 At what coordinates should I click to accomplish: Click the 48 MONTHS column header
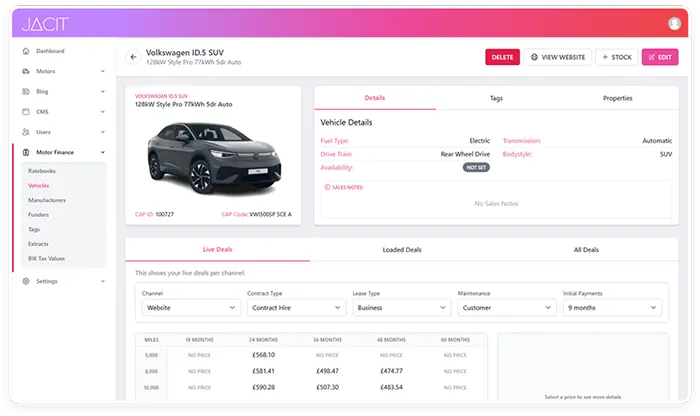[391, 340]
